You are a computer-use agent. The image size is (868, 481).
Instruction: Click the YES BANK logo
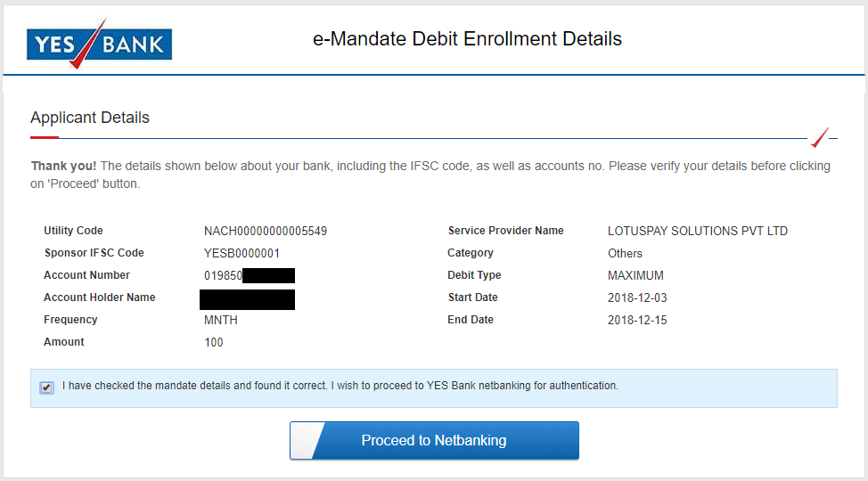(x=99, y=44)
